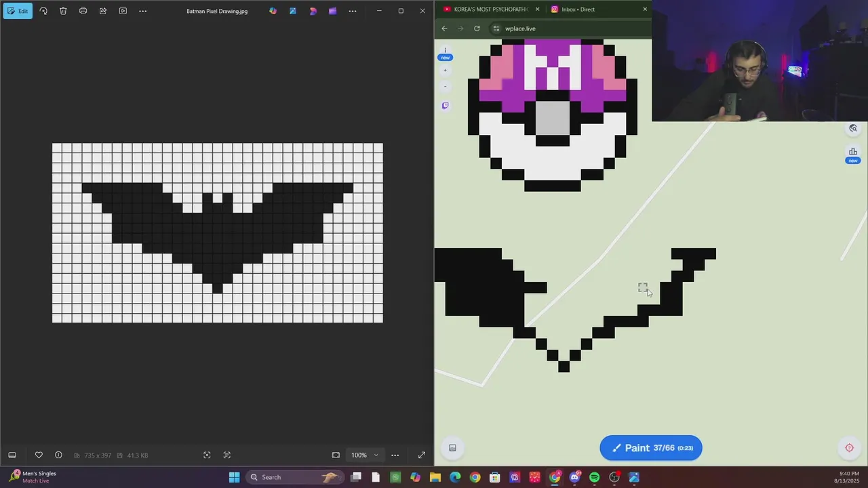Viewport: 868px width, 488px height.
Task: Open the purple folder app icon in Photos
Action: pyautogui.click(x=332, y=11)
